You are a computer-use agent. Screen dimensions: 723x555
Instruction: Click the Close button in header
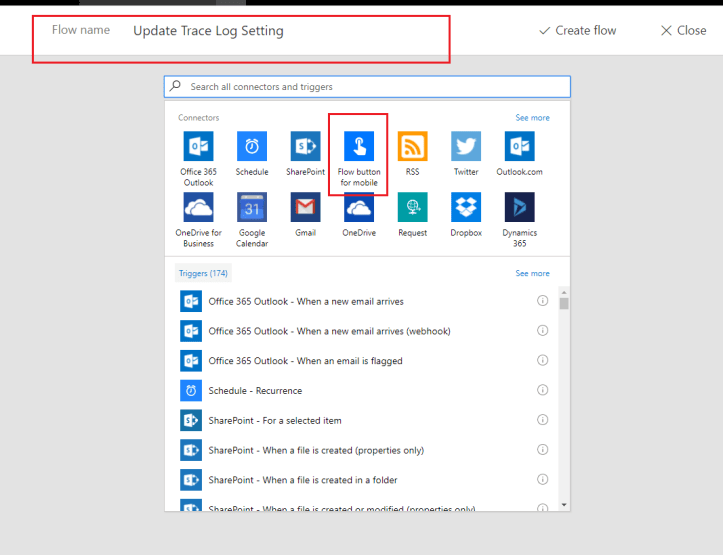coord(683,31)
